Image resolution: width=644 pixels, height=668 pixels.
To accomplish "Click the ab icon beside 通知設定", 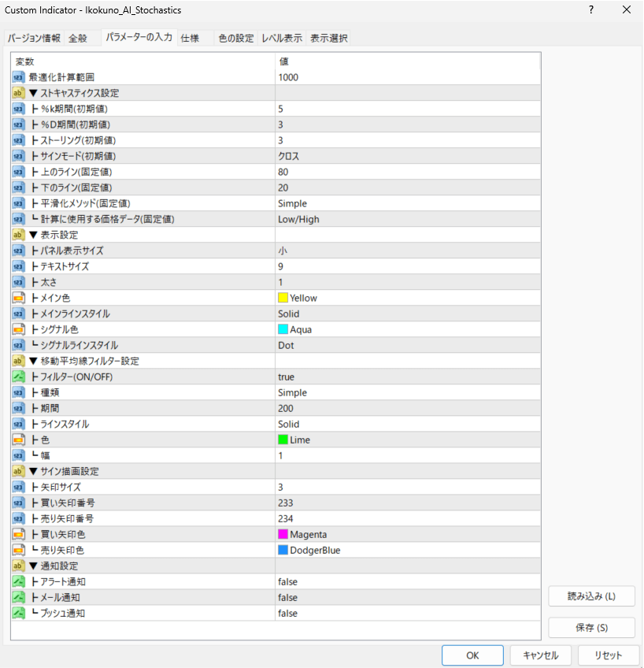I will click(17, 566).
